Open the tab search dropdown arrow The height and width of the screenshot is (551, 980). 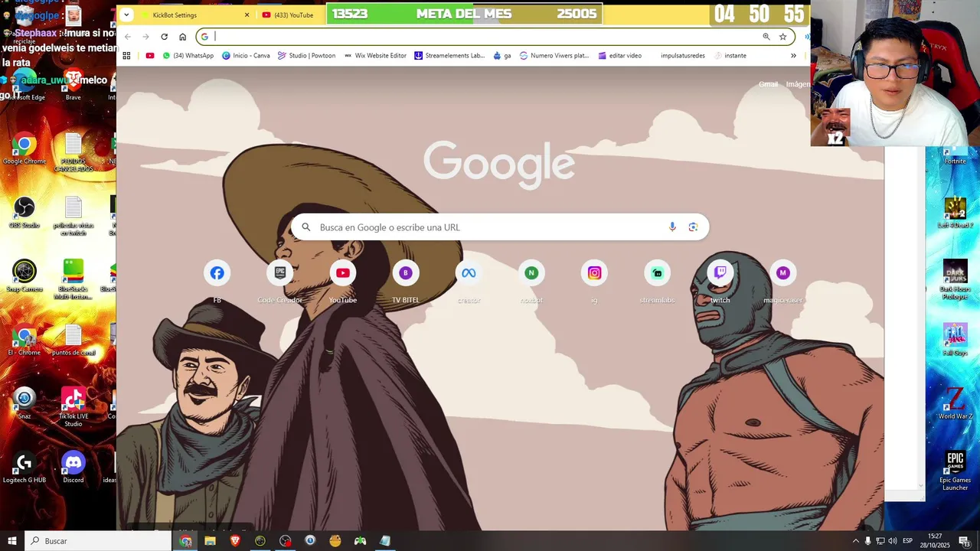126,15
